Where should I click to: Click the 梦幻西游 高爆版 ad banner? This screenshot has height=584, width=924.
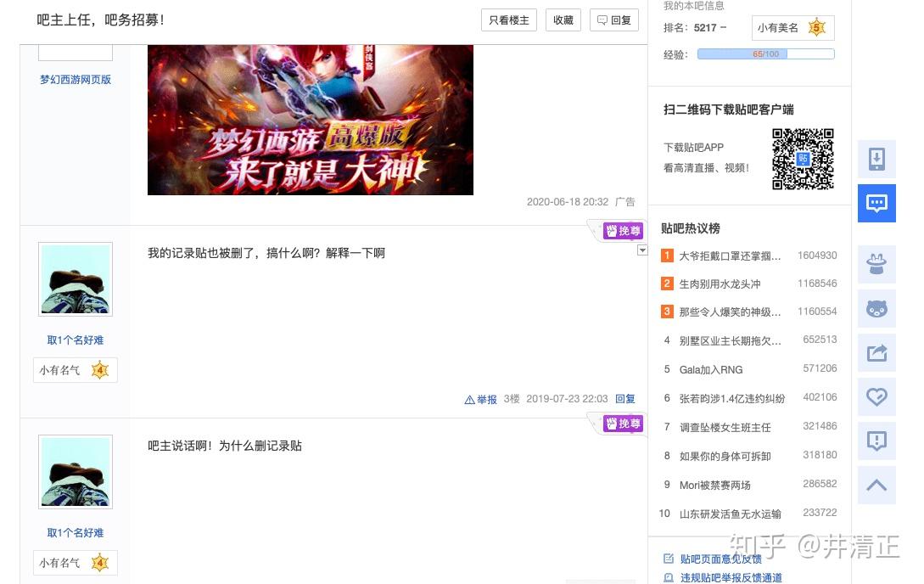point(311,120)
